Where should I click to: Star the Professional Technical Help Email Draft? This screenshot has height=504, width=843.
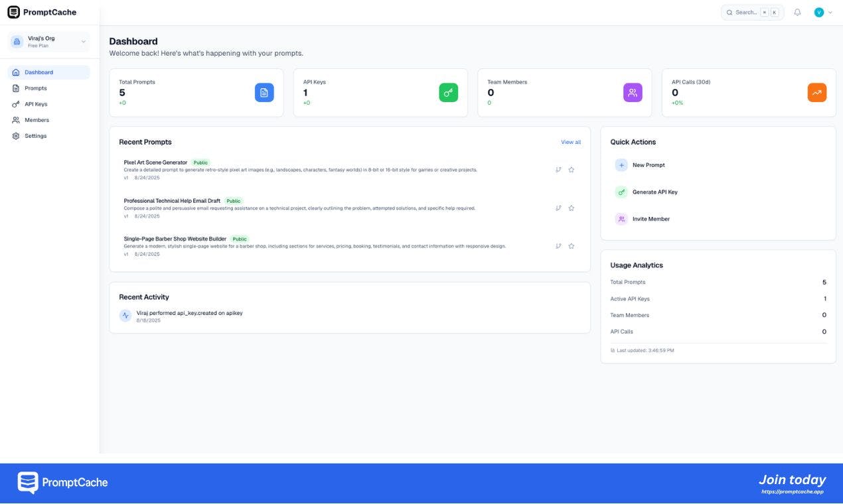572,208
